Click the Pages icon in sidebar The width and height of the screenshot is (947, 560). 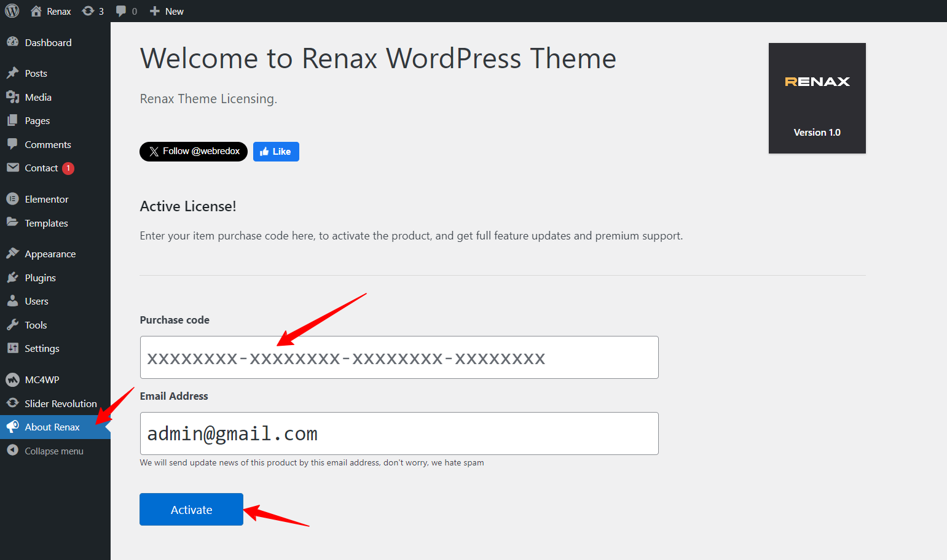12,120
